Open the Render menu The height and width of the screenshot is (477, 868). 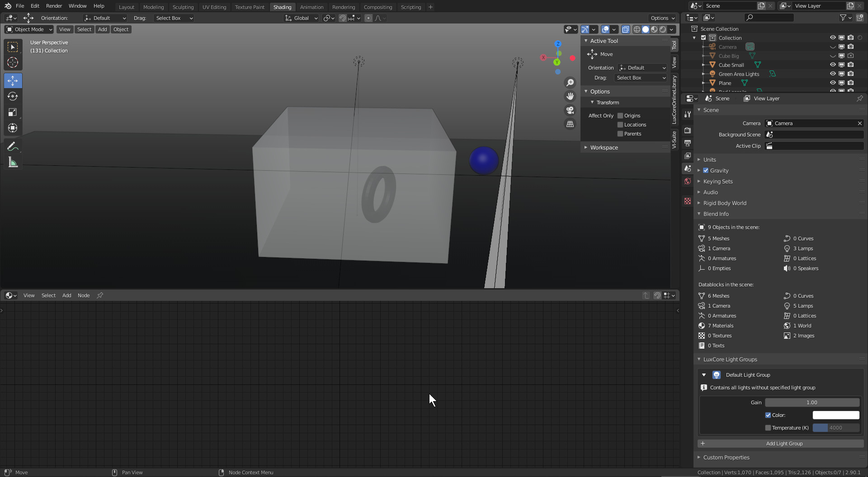point(54,6)
